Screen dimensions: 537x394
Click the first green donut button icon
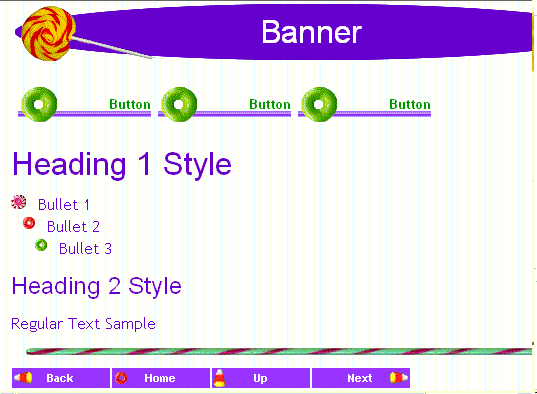click(39, 104)
